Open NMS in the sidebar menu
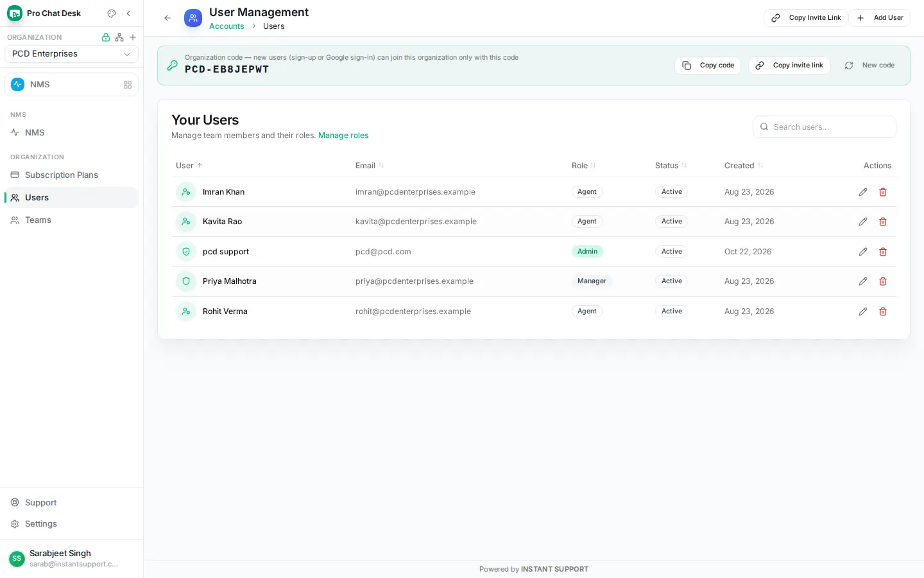 click(x=71, y=133)
